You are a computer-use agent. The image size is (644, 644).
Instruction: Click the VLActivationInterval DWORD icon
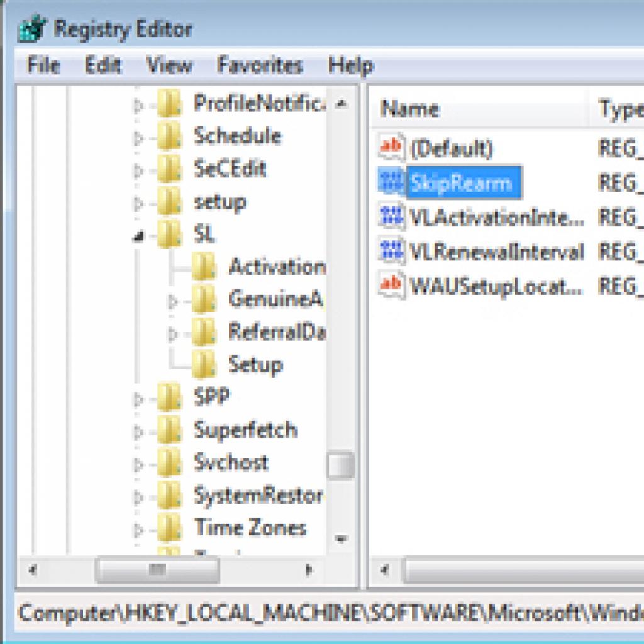tap(392, 216)
